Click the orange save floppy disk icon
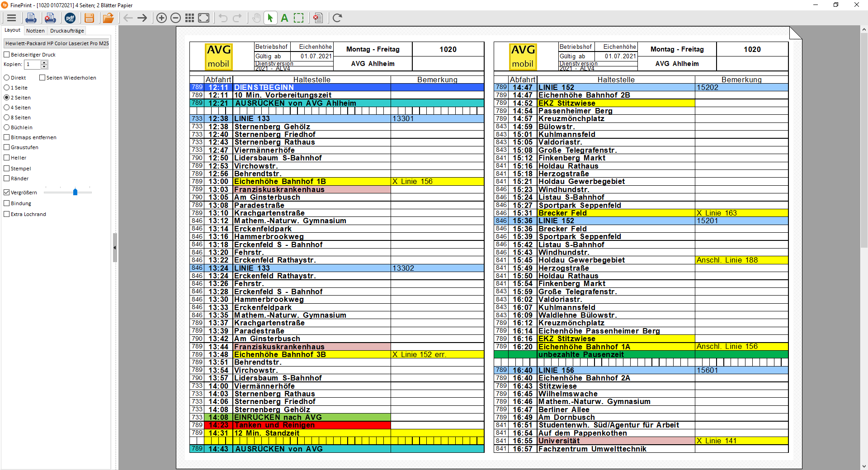Image resolution: width=868 pixels, height=470 pixels. tap(89, 18)
